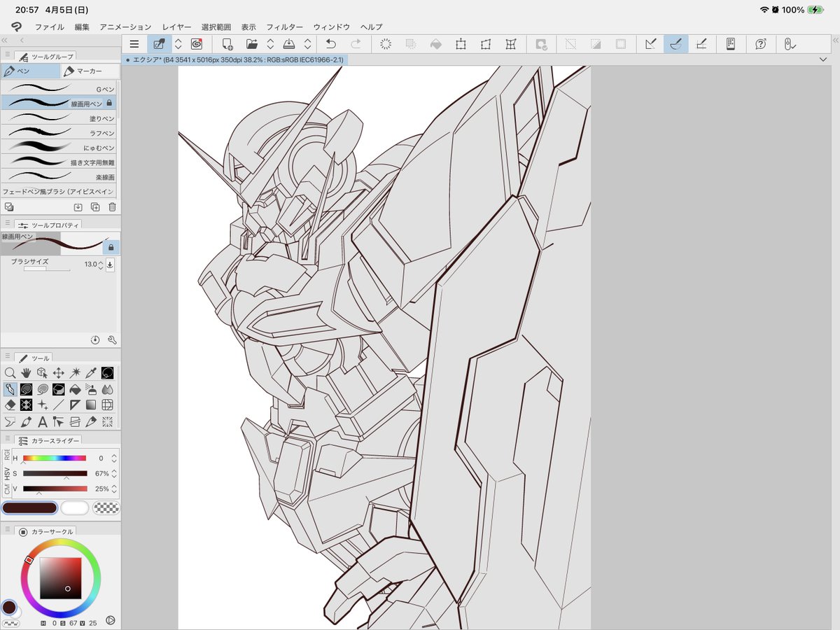The image size is (840, 630).
Task: Select the Blend droplet tool
Action: (x=108, y=389)
